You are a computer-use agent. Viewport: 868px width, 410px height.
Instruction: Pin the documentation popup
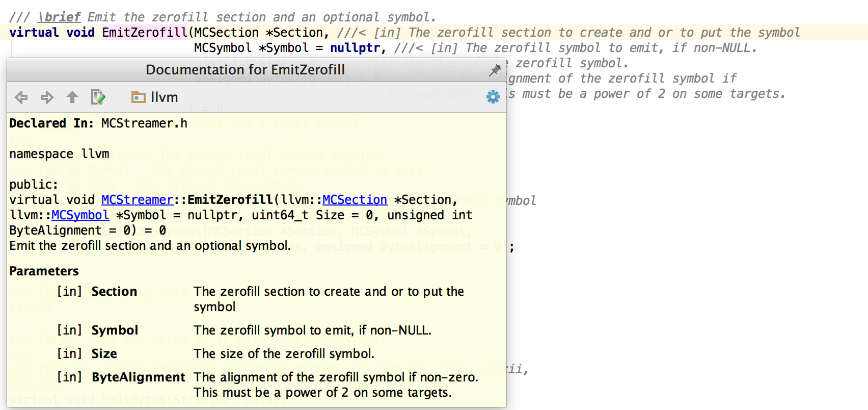pos(495,70)
